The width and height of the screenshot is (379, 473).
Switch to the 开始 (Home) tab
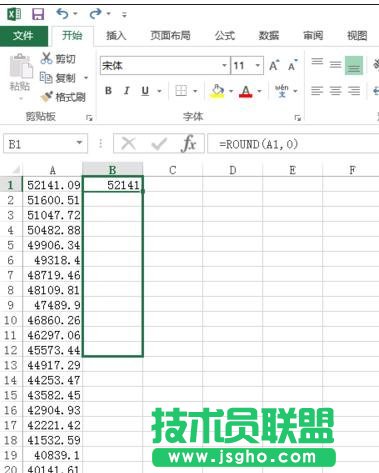tap(72, 35)
